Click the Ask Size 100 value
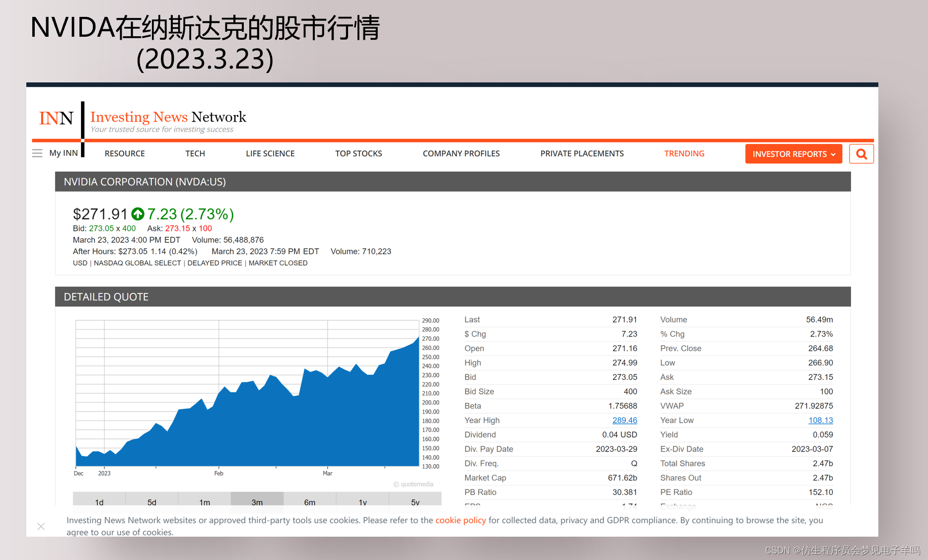Viewport: 928px width, 560px height. [827, 392]
